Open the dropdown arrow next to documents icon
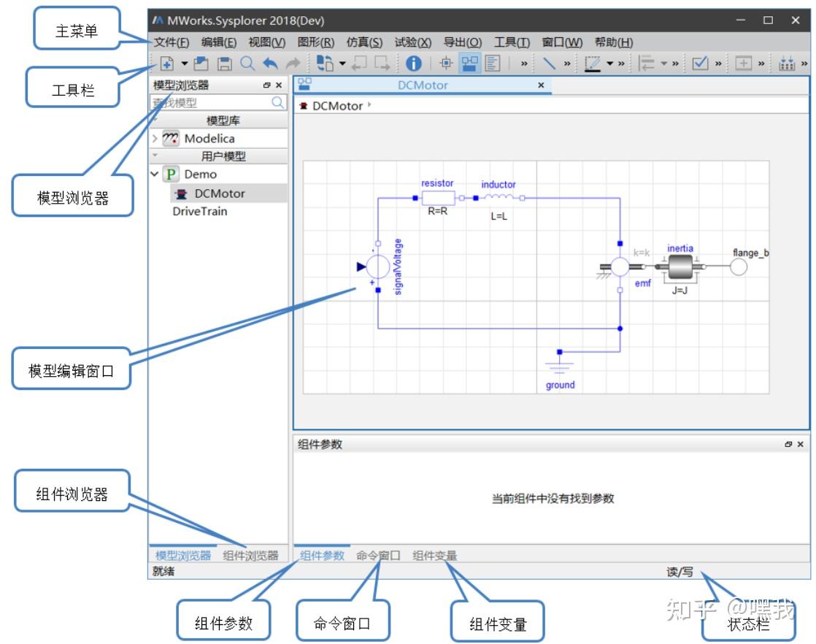816x644 pixels. click(x=342, y=64)
